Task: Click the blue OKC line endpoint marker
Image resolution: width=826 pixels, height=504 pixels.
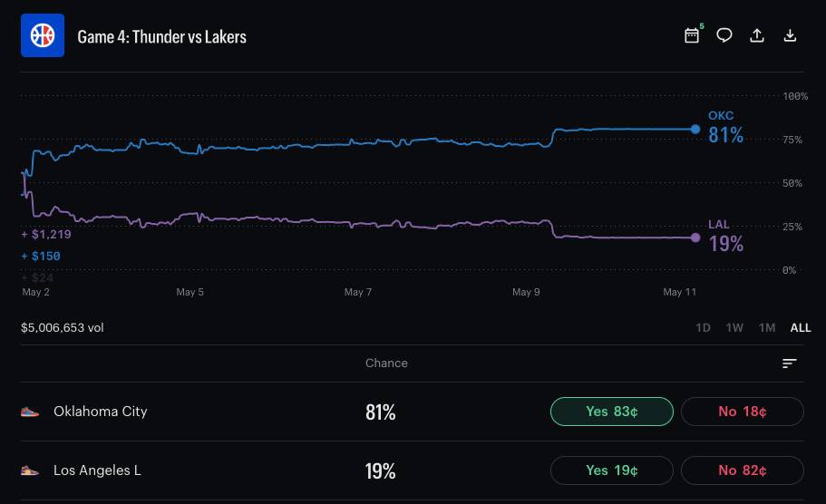Action: pos(695,129)
